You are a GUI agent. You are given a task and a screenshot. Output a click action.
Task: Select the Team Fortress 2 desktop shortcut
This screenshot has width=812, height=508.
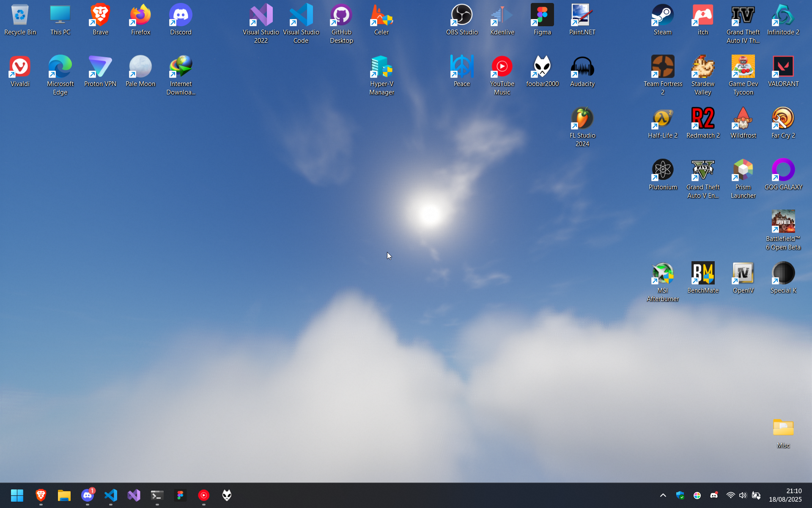[663, 75]
